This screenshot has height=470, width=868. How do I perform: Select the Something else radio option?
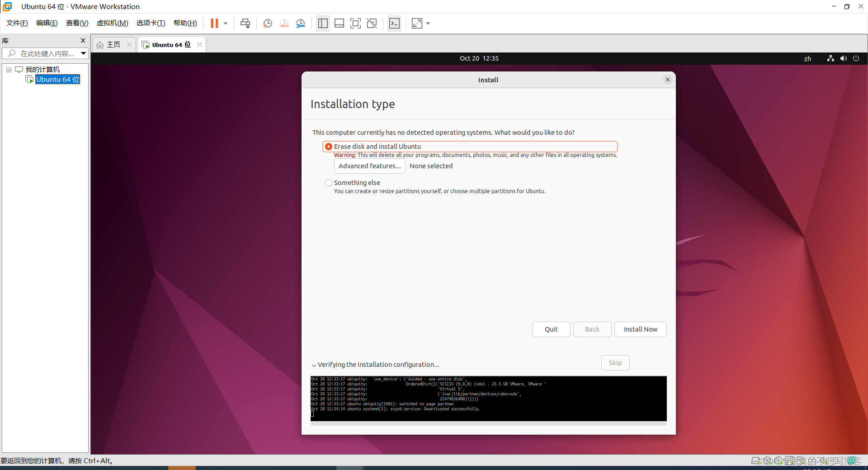pyautogui.click(x=329, y=183)
